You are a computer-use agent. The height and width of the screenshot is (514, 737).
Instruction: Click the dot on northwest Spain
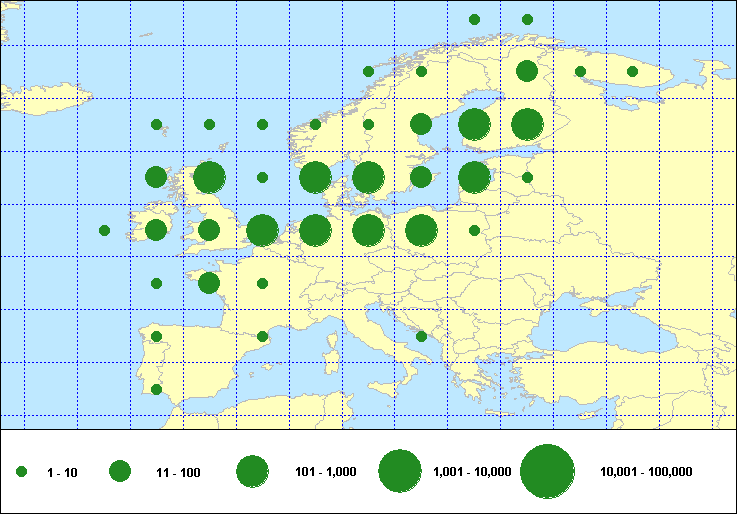(156, 336)
